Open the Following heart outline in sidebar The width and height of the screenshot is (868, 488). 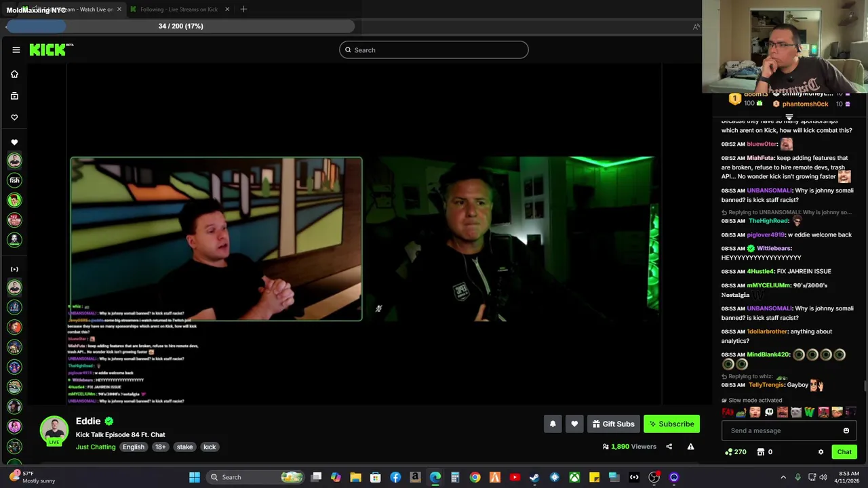[14, 117]
